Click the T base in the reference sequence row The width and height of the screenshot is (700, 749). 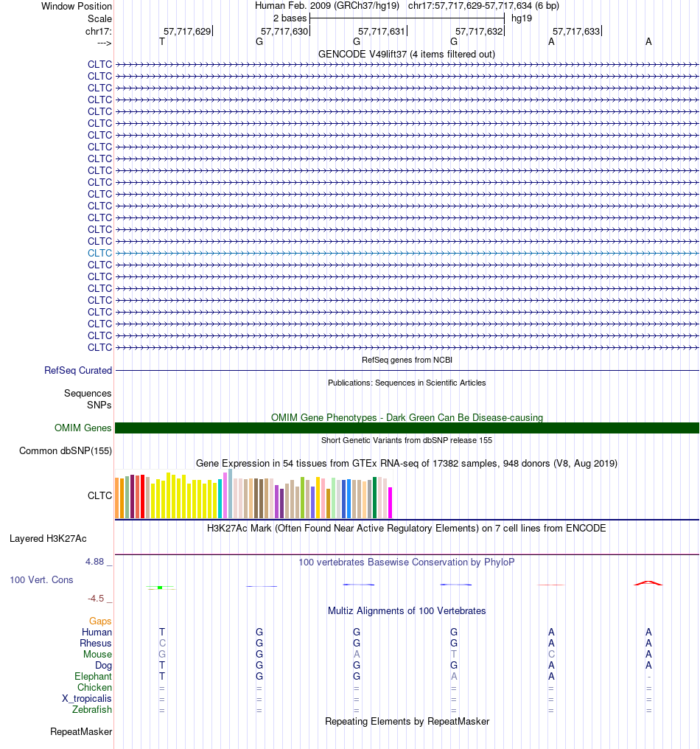coord(162,41)
